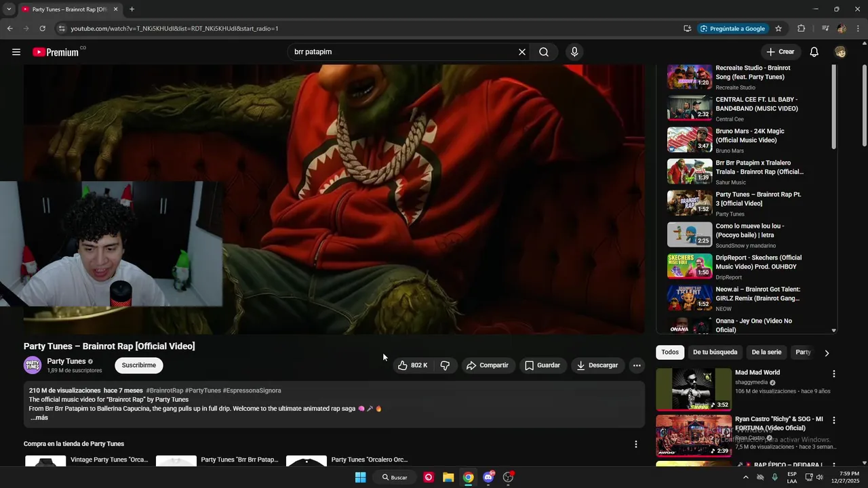The width and height of the screenshot is (868, 488).
Task: Bookmark this page with the star
Action: coord(778,28)
